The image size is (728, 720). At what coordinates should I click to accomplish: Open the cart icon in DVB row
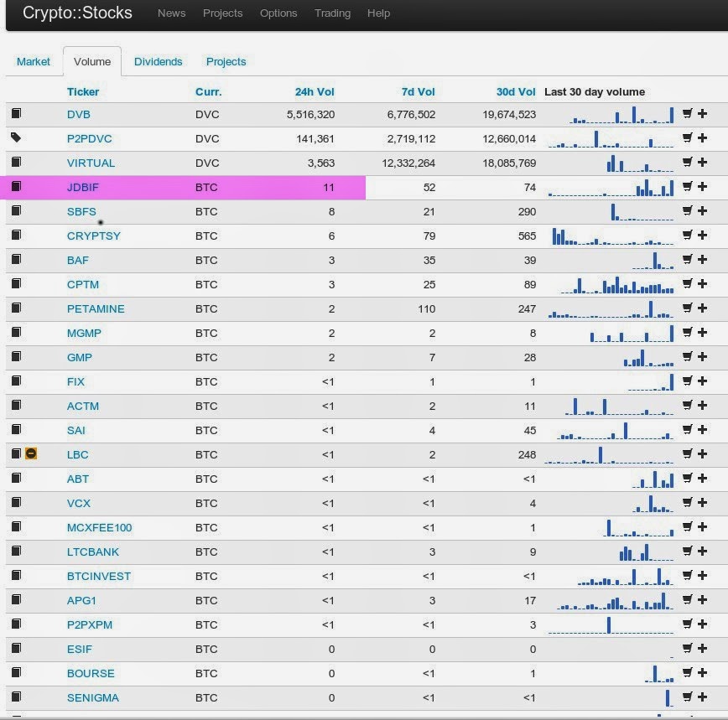[x=687, y=114]
